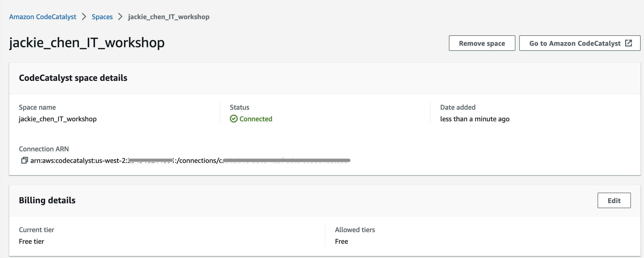644x258 pixels.
Task: Click the Connected status text
Action: click(256, 119)
